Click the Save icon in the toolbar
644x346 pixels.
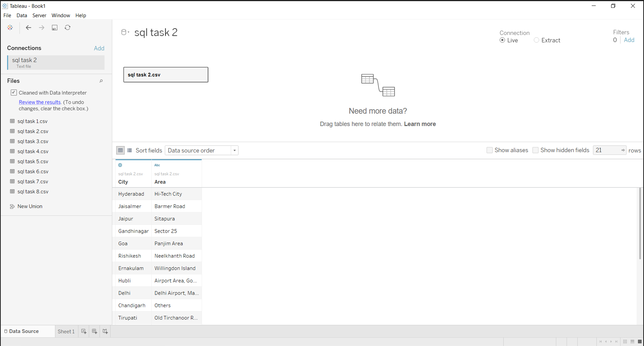54,27
